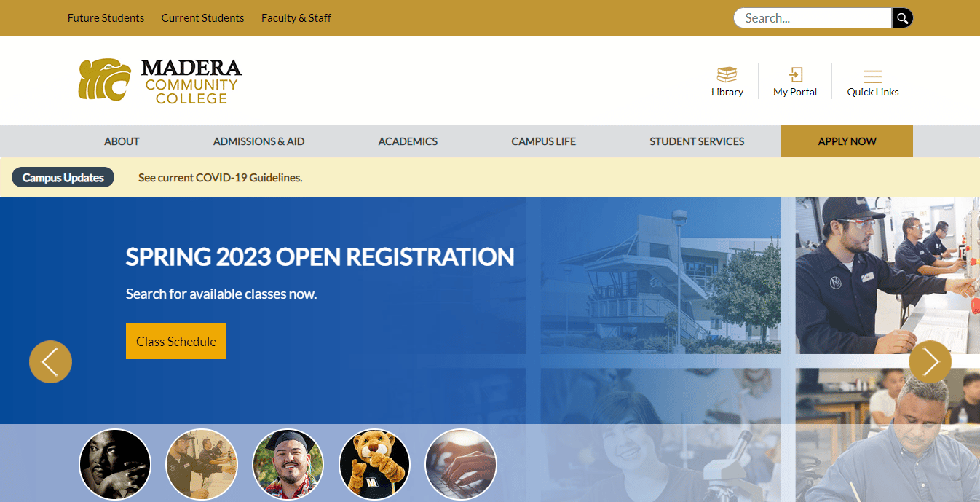Click the search magnifier icon

[x=902, y=18]
